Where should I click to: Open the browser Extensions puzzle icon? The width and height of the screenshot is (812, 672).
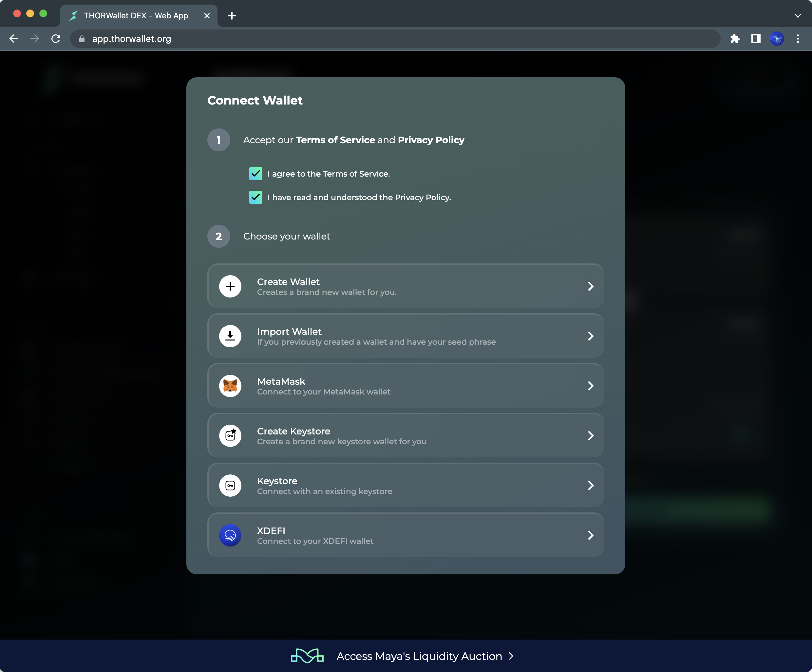click(x=735, y=39)
